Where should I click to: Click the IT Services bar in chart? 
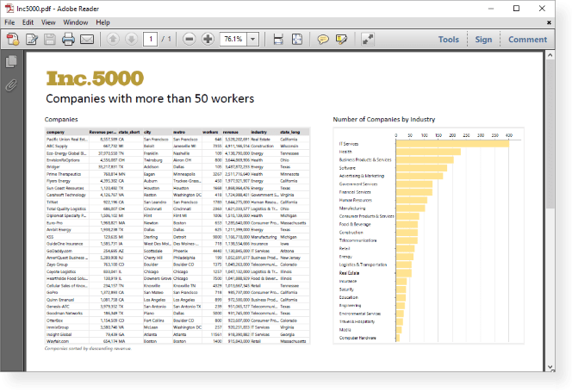452,144
